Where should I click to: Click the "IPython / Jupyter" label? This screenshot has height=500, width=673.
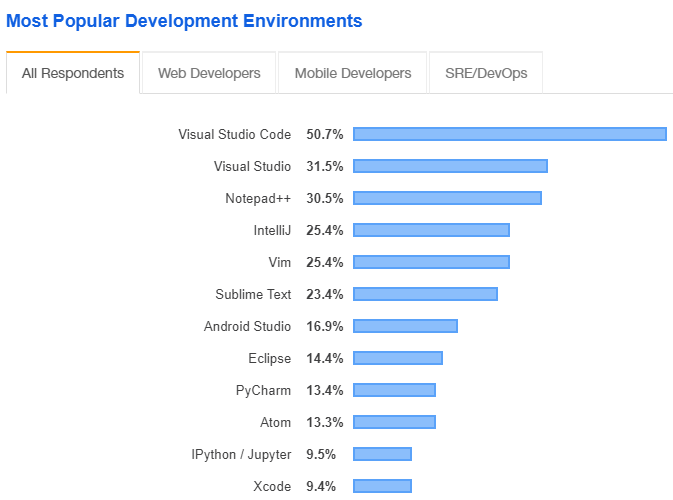241,455
